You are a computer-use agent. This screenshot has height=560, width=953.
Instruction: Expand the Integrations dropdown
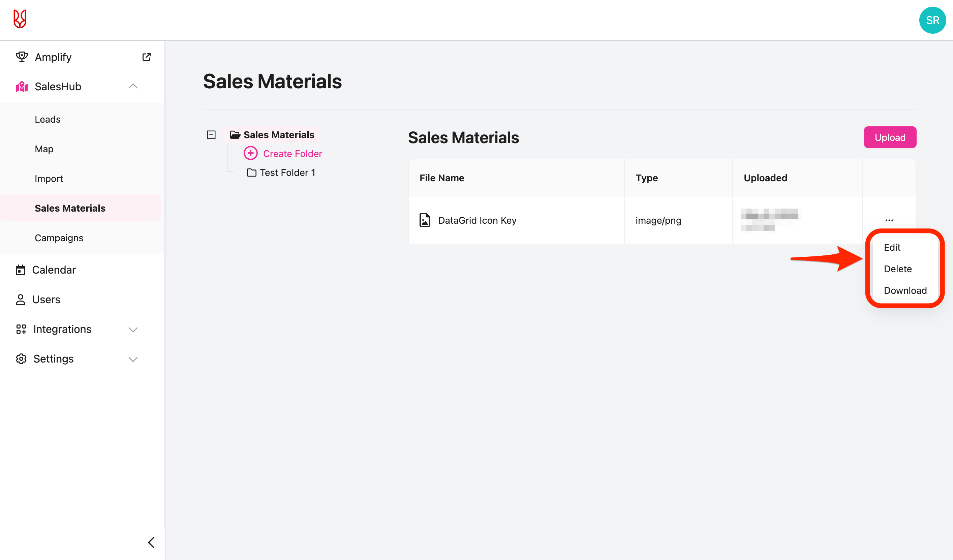coord(133,329)
